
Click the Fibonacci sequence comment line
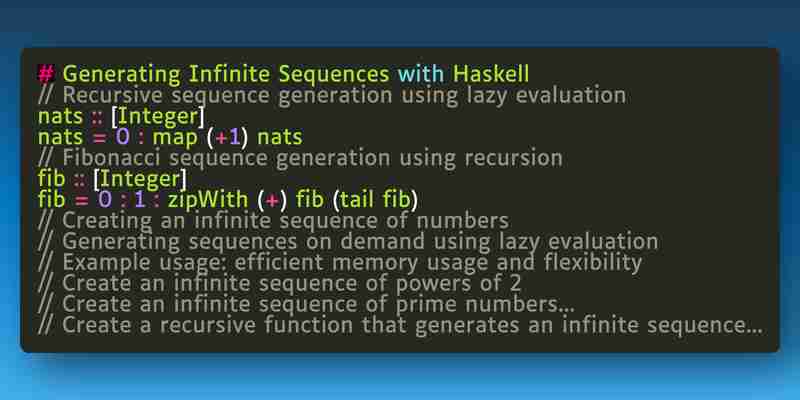pyautogui.click(x=301, y=158)
